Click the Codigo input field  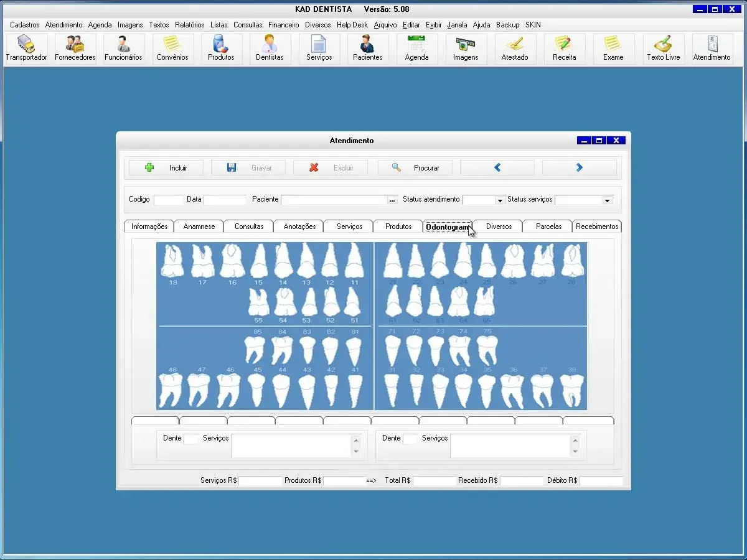(168, 200)
